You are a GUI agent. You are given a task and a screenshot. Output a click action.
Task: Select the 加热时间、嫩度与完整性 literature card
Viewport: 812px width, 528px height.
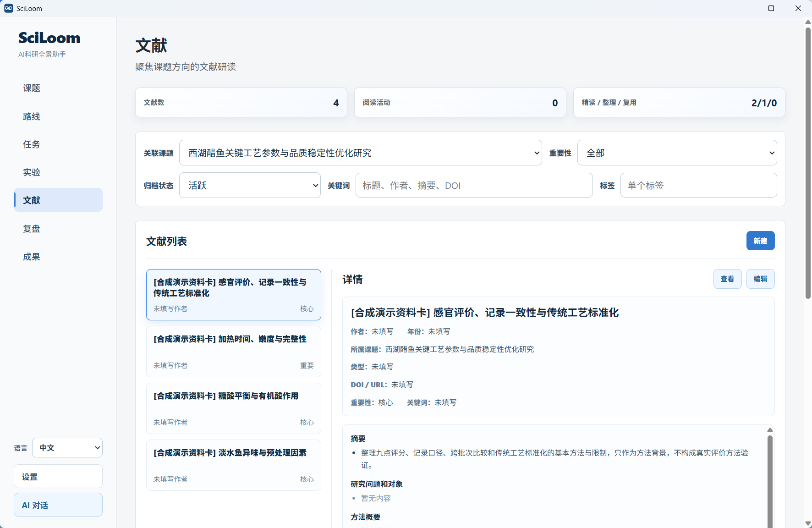pyautogui.click(x=234, y=352)
